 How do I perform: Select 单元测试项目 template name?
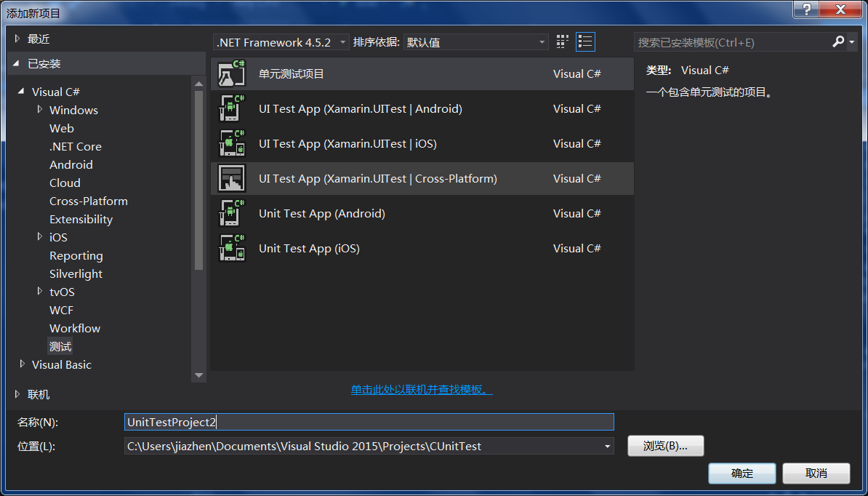[292, 74]
